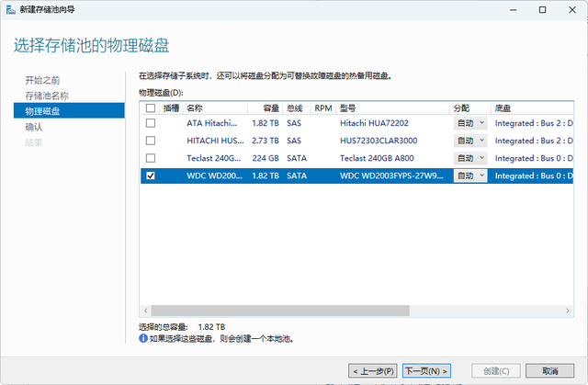This screenshot has width=588, height=385.
Task: Uncheck the WDC WD200 disk checkbox
Action: (151, 176)
